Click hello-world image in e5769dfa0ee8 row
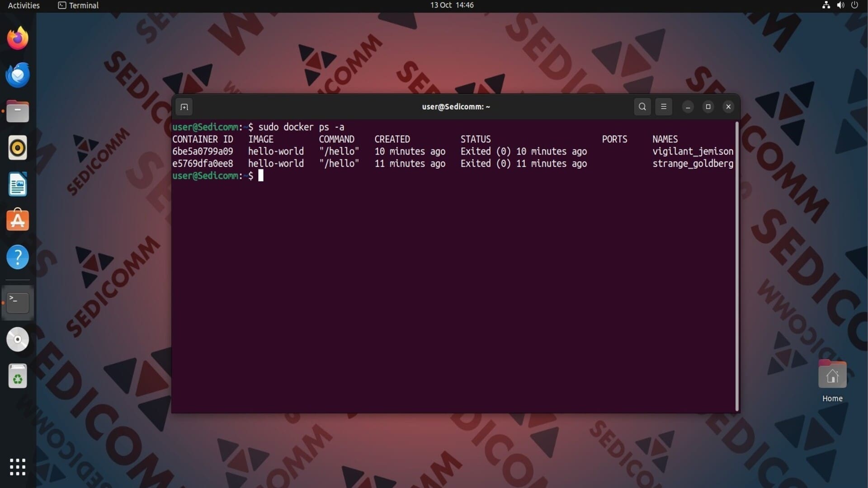The width and height of the screenshot is (868, 488). pos(276,164)
